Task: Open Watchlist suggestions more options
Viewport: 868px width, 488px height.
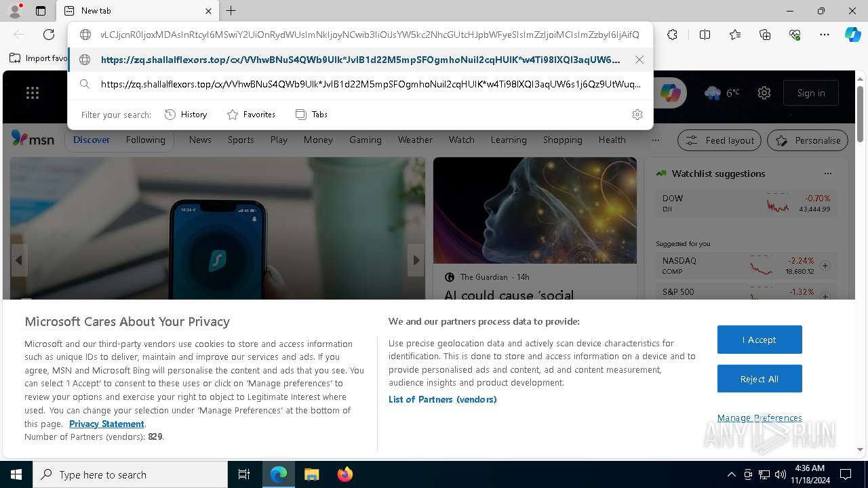Action: click(827, 174)
